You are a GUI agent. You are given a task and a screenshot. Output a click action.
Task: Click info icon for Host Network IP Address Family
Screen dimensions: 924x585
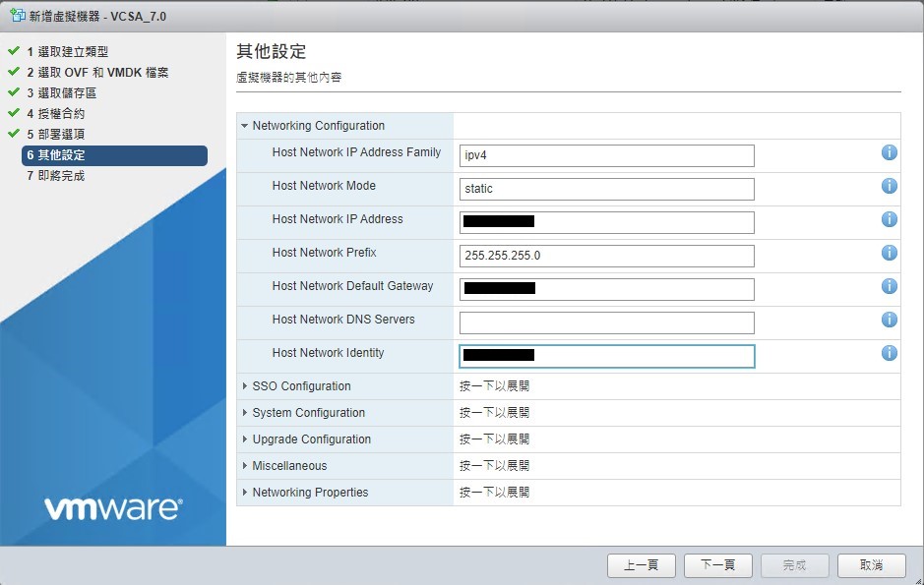coord(890,152)
